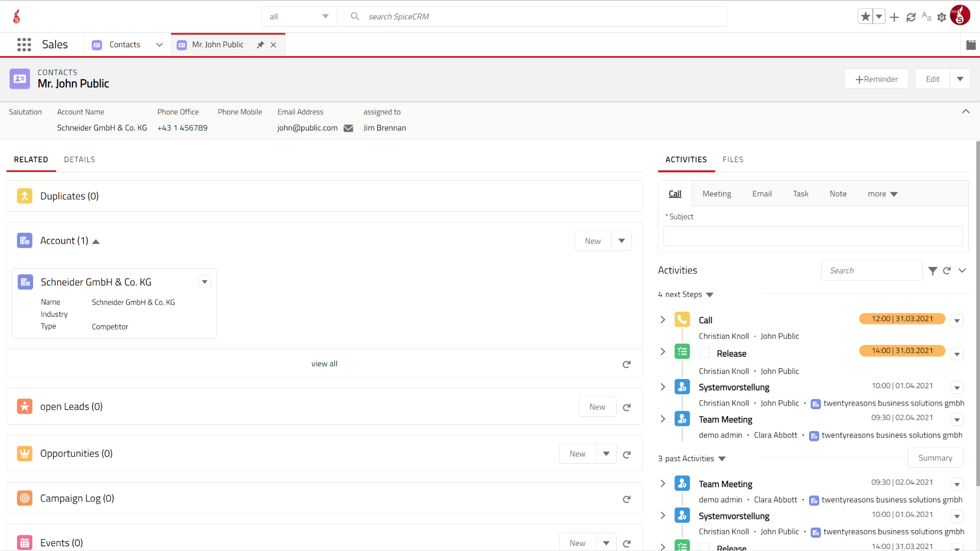The image size is (980, 551).
Task: Click the Account panel building icon
Action: (x=24, y=241)
